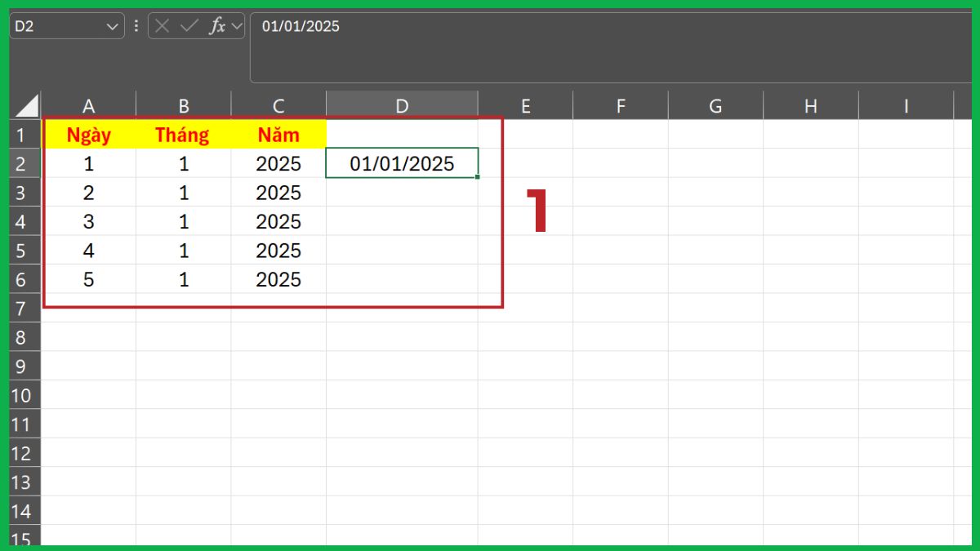
Task: Select the yellow Năm header cell
Action: 278,134
